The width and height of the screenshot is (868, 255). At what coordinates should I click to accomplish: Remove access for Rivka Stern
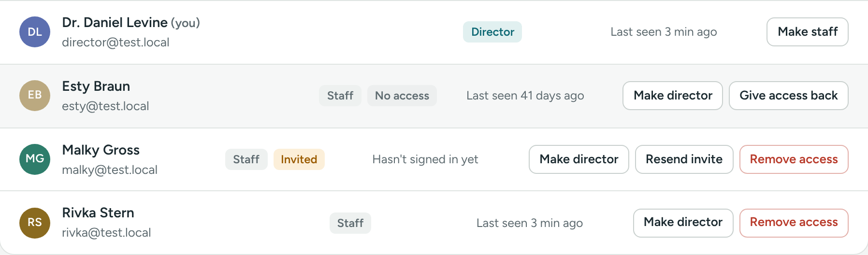click(x=794, y=223)
